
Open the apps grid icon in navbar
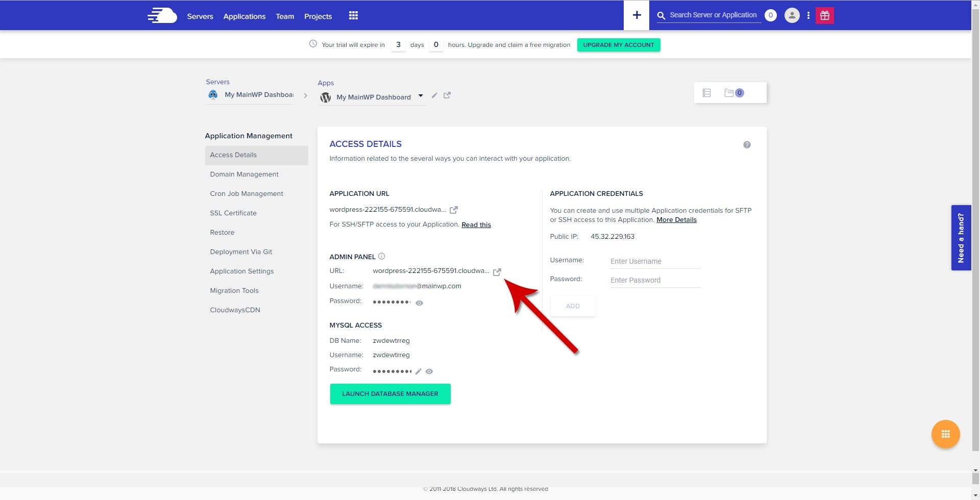[x=353, y=15]
